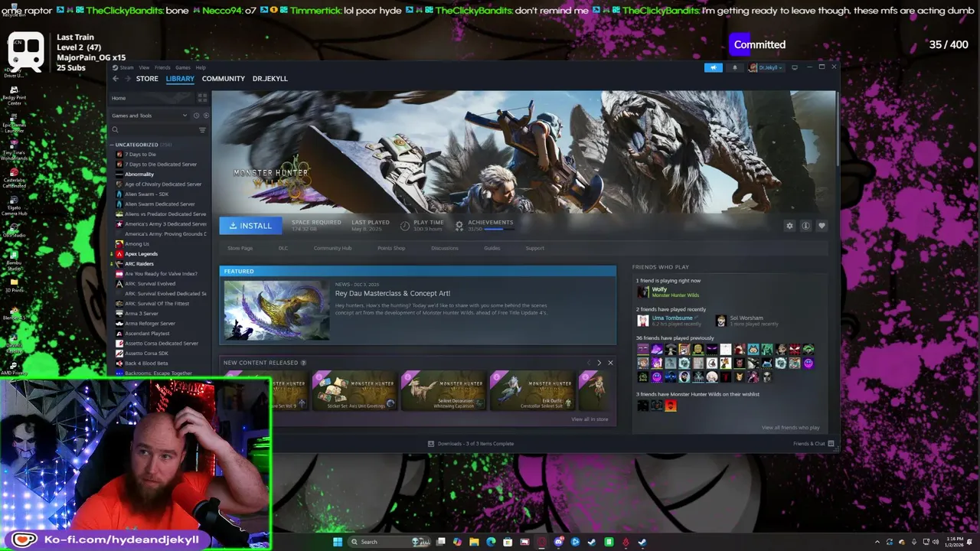
Task: Collapse the Uncategorized library category
Action: tap(113, 145)
